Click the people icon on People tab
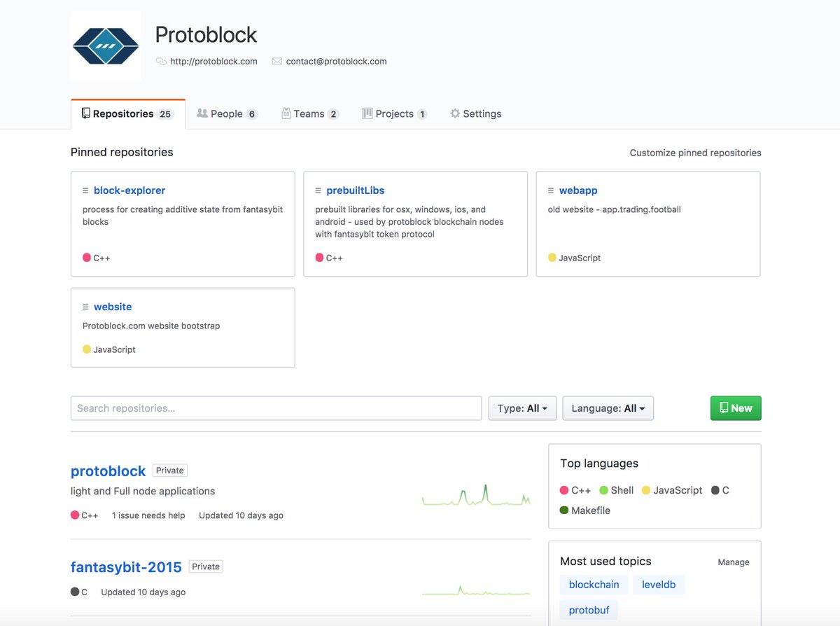Viewport: 840px width, 626px height. pos(202,113)
